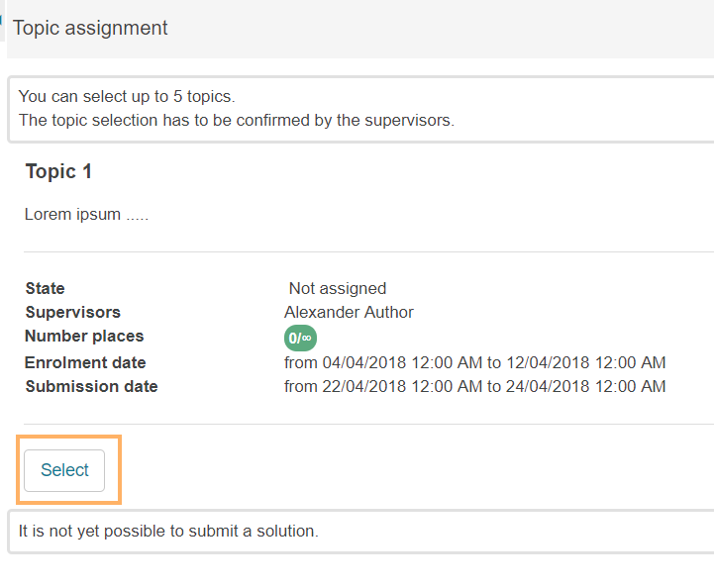Image resolution: width=714 pixels, height=588 pixels.
Task: Click the State label
Action: [45, 288]
